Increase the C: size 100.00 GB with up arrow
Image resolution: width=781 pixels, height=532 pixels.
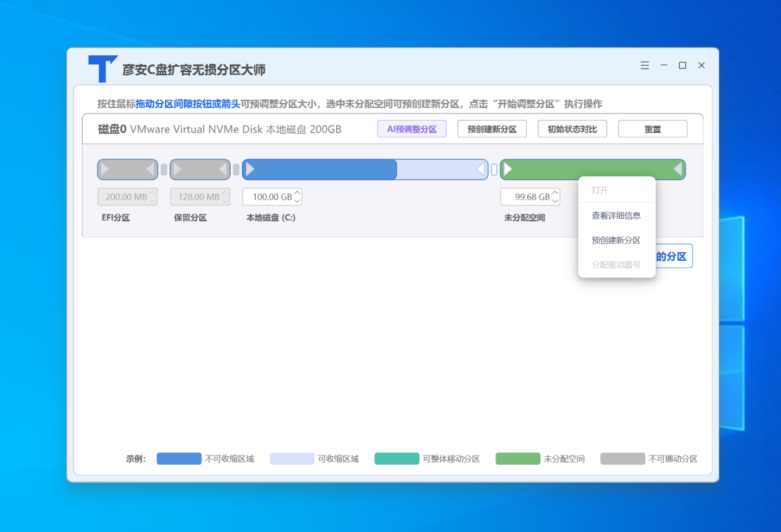(297, 193)
